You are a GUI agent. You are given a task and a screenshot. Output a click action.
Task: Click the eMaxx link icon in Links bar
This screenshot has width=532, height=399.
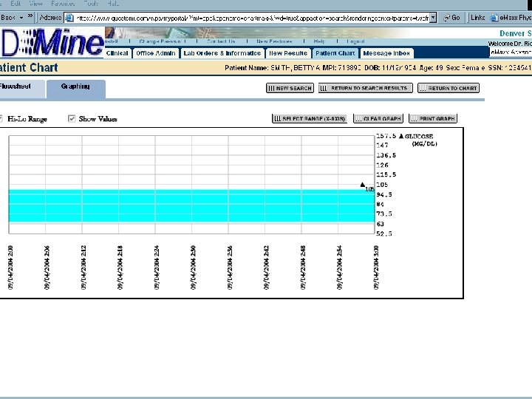[494, 18]
